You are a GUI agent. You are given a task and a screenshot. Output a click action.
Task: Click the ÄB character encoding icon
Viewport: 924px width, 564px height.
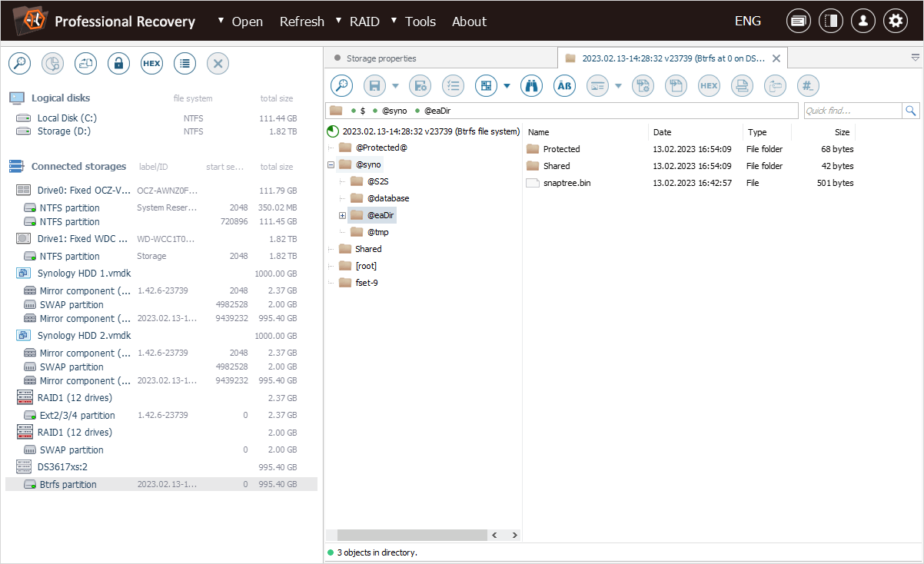point(564,86)
